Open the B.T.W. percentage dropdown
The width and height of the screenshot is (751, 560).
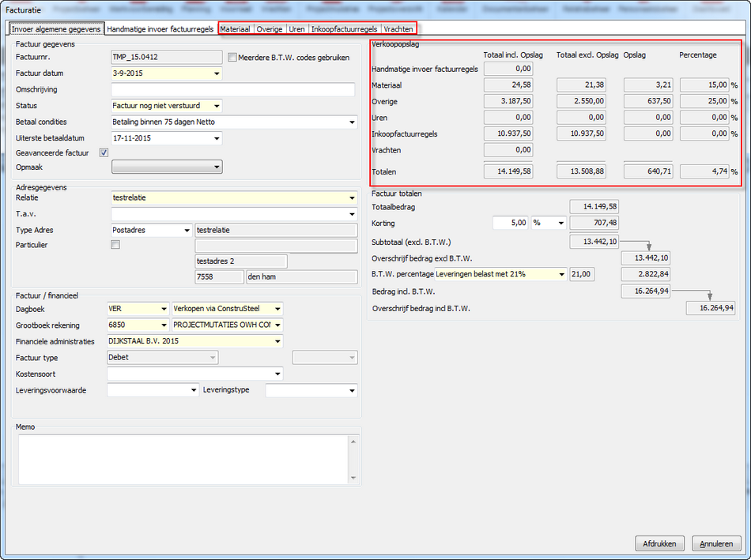pyautogui.click(x=561, y=274)
